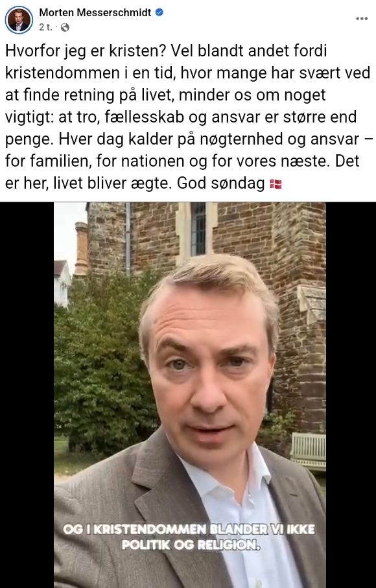Click the black bar right of the video
Screen dimensions: 376x588
[351, 395]
